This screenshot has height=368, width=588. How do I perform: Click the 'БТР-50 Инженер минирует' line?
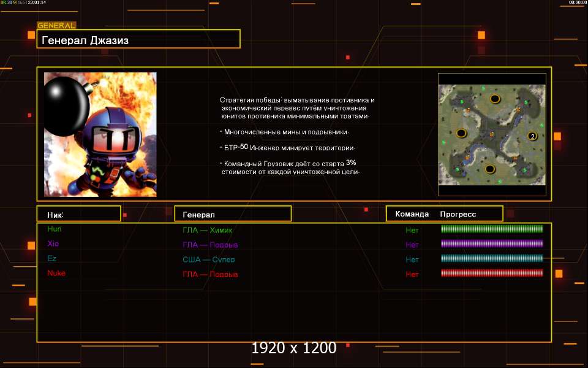(x=287, y=148)
